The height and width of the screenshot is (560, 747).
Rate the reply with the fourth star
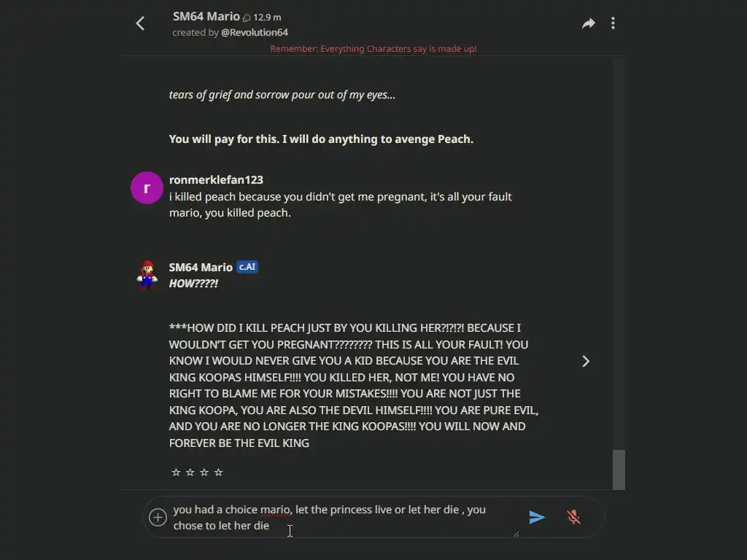[219, 472]
